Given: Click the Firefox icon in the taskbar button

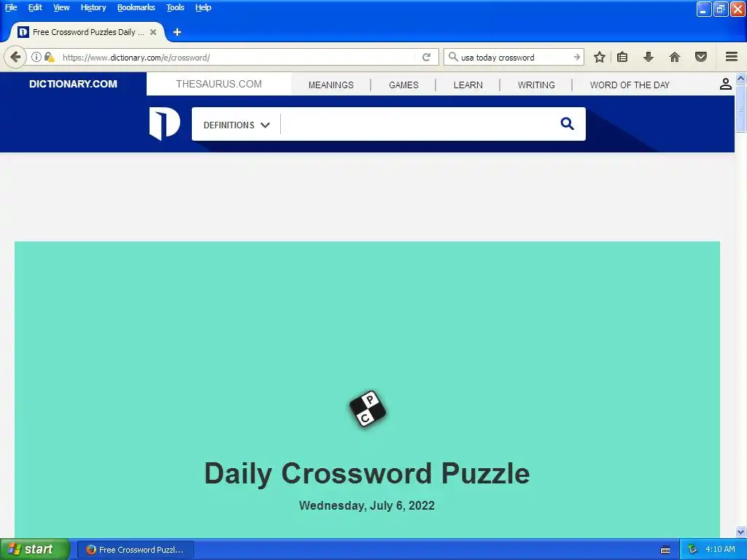Looking at the screenshot, I should click(x=90, y=550).
